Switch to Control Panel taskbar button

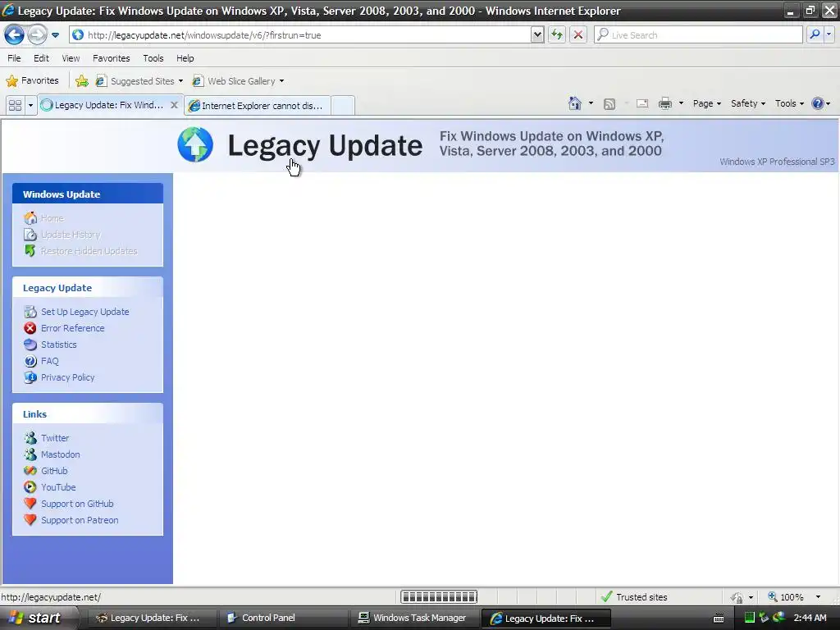coord(284,618)
